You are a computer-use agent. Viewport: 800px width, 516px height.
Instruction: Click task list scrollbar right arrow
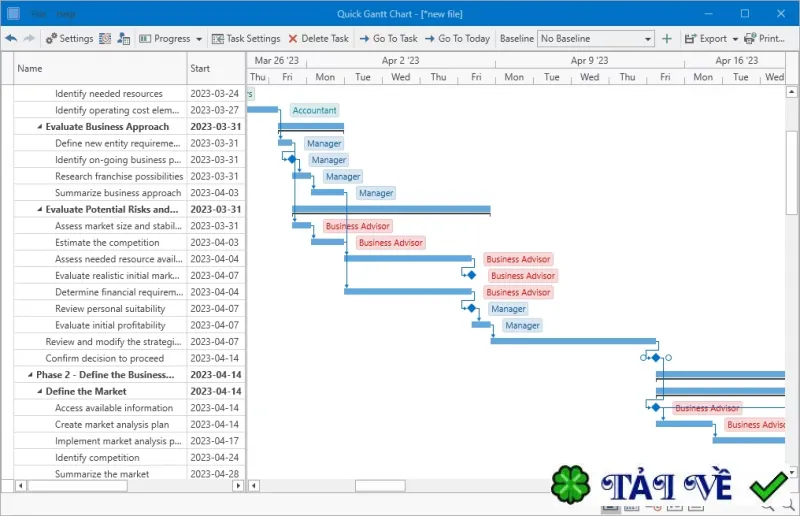[238, 486]
